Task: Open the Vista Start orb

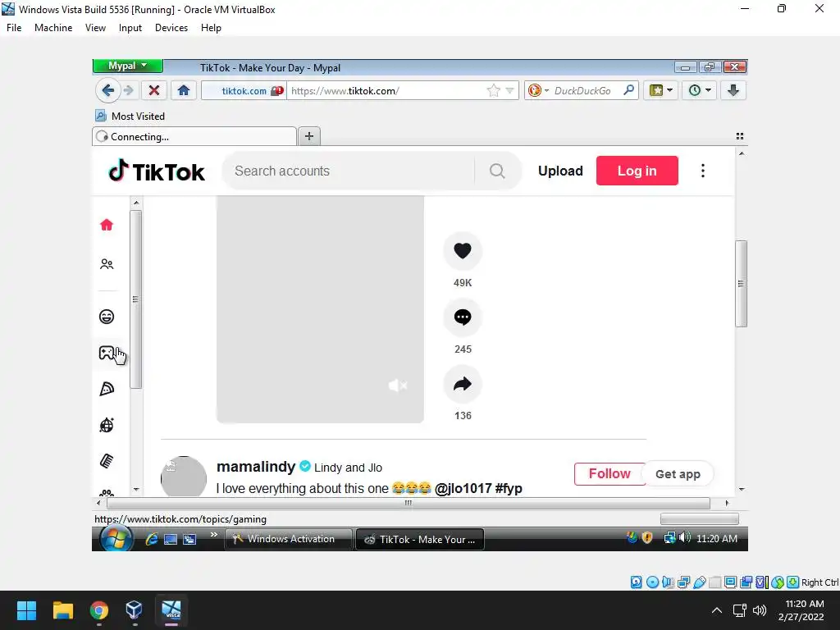Action: (x=116, y=539)
